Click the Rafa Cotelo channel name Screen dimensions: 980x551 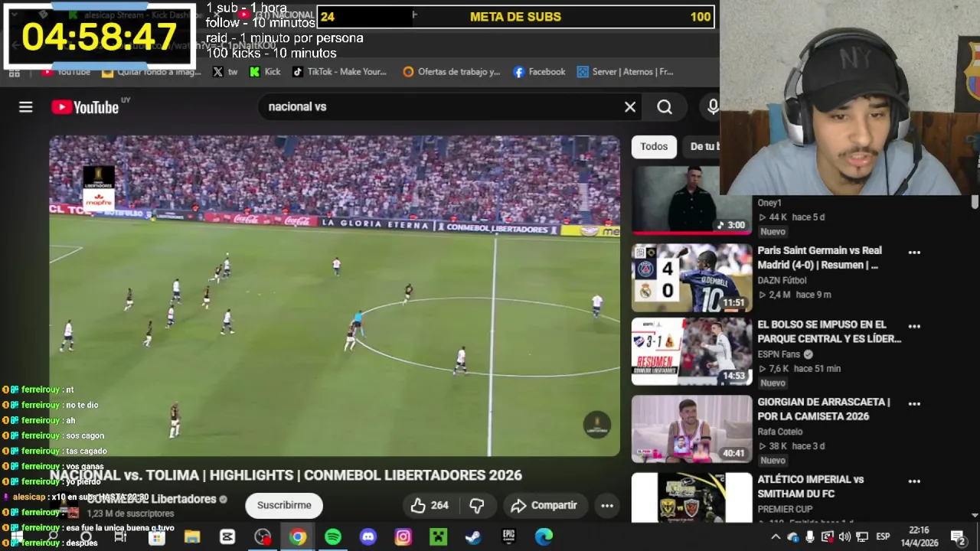779,432
